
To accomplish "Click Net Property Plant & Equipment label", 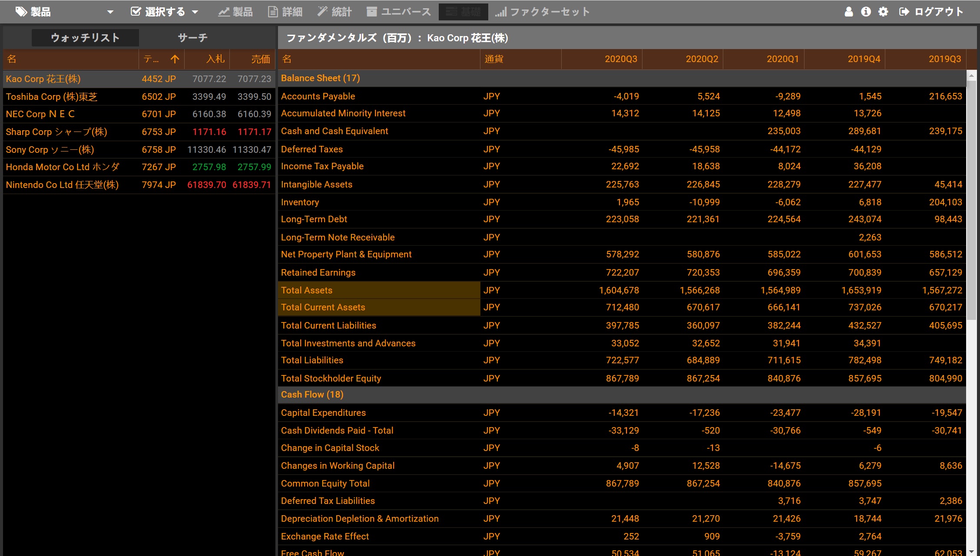I will [x=346, y=254].
